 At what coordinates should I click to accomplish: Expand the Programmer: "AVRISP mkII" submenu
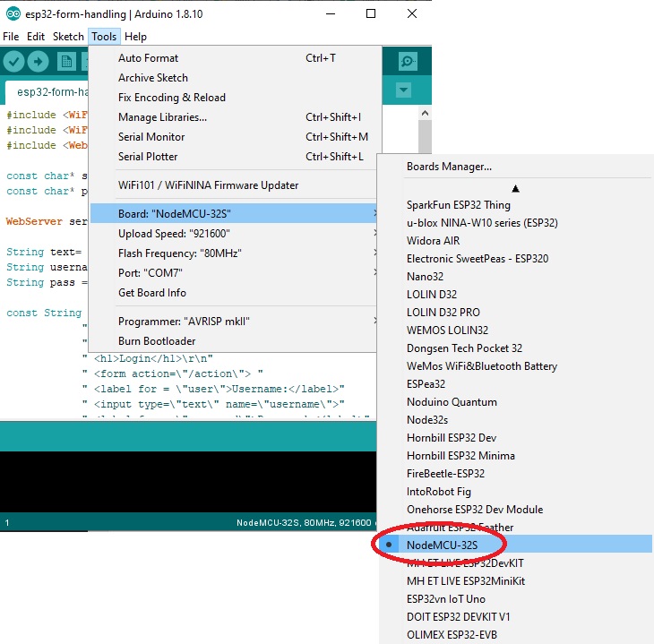pyautogui.click(x=234, y=322)
